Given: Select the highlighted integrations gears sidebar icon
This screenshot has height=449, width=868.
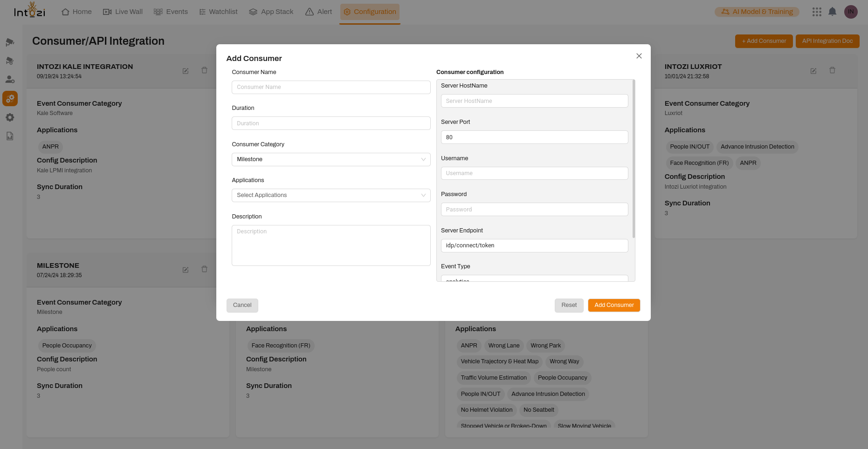Looking at the screenshot, I should 10,98.
